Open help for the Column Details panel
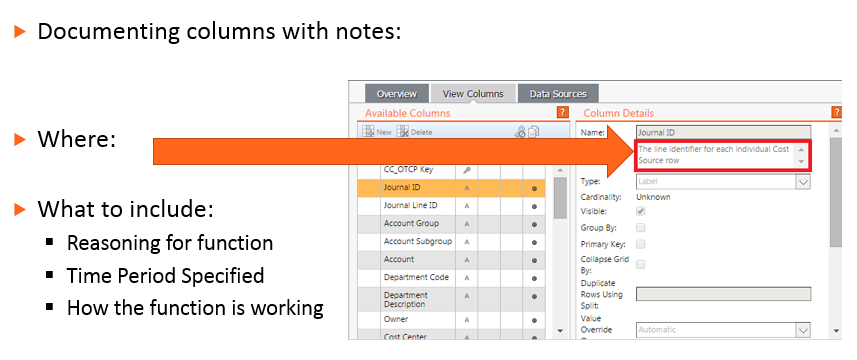The image size is (857, 360). point(836,113)
